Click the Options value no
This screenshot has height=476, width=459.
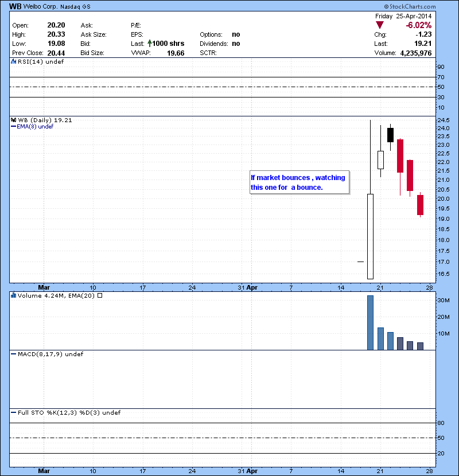click(x=236, y=34)
